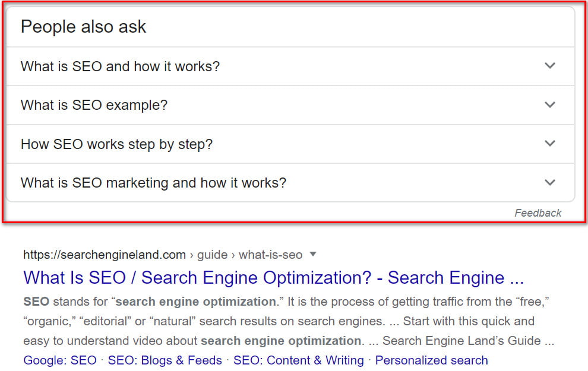588x371 pixels.
Task: Expand chevron for 'How SEO works step by step?'
Action: (550, 143)
